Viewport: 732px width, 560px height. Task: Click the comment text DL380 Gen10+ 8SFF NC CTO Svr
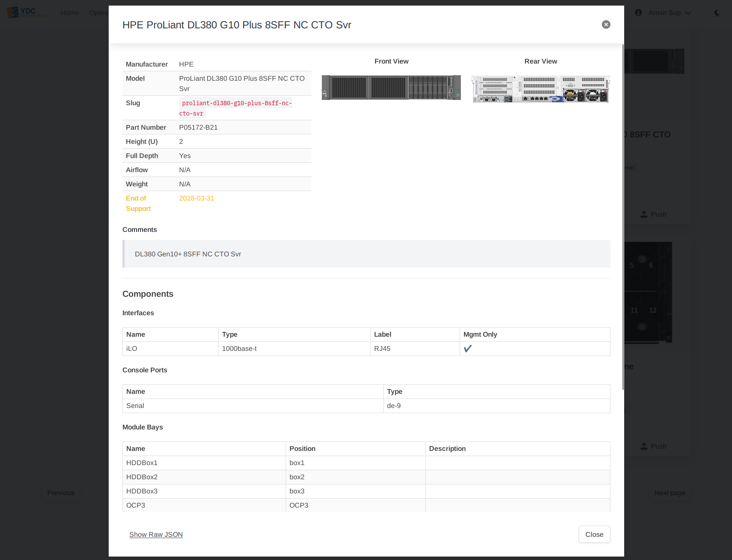(188, 254)
